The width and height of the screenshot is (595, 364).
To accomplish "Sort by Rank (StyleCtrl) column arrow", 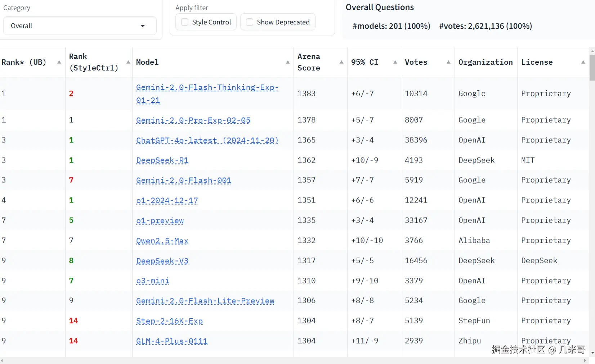I will pyautogui.click(x=128, y=62).
